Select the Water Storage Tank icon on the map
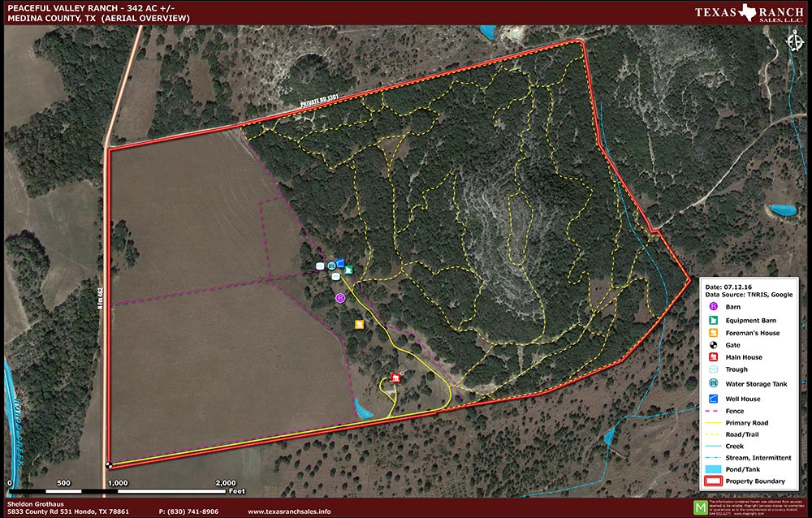 coord(331,265)
